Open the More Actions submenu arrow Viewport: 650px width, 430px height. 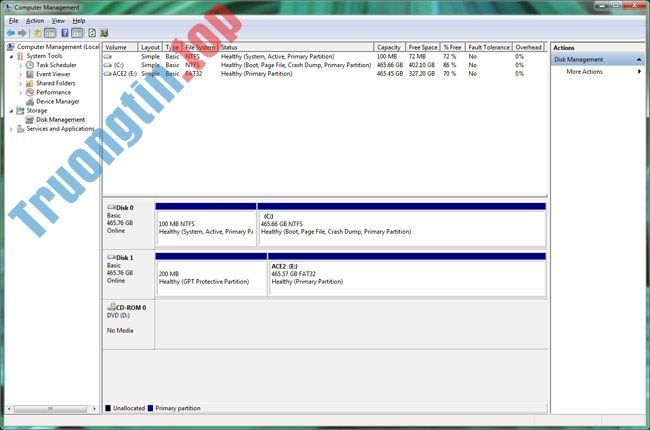pos(639,72)
